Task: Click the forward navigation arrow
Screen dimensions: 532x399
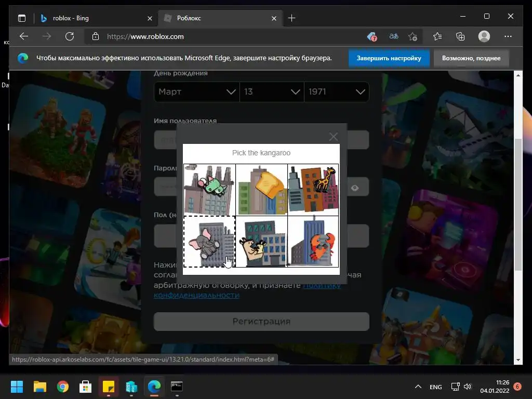Action: pyautogui.click(x=46, y=36)
